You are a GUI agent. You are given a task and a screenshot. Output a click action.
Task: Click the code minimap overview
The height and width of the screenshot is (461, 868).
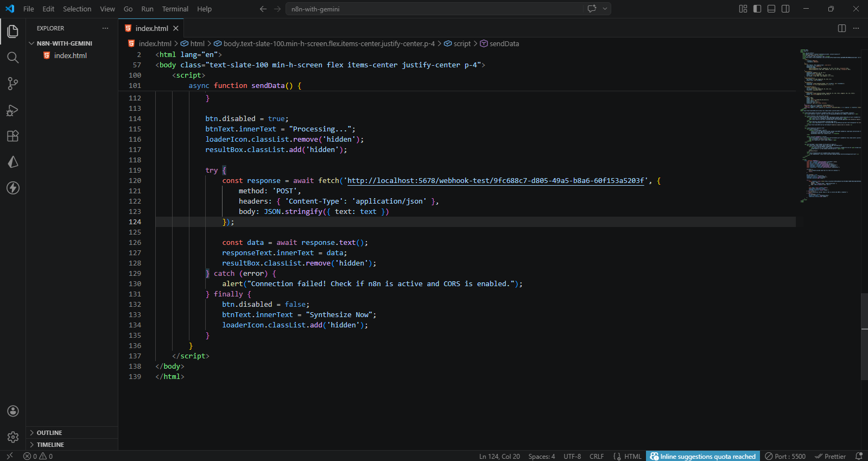829,125
